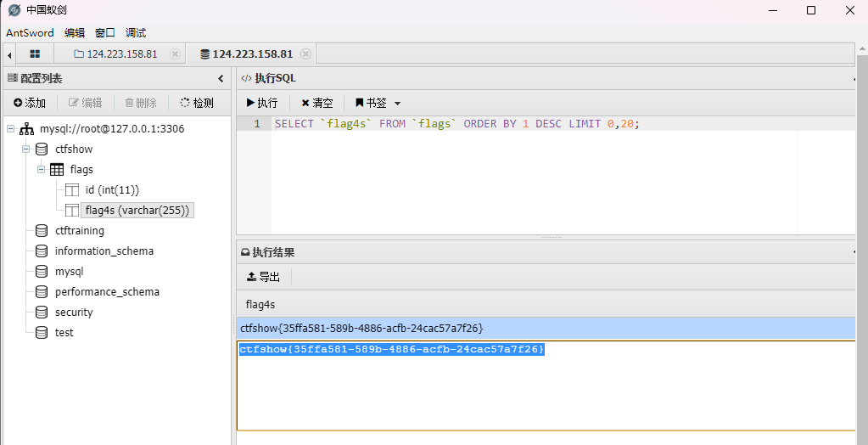Image resolution: width=868 pixels, height=445 pixels.
Task: Open the 编辑 menu
Action: click(x=75, y=32)
